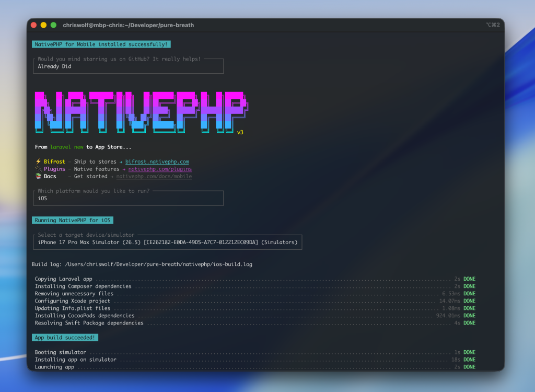
Task: Click the Already Did GitHub star answer
Action: [54, 66]
